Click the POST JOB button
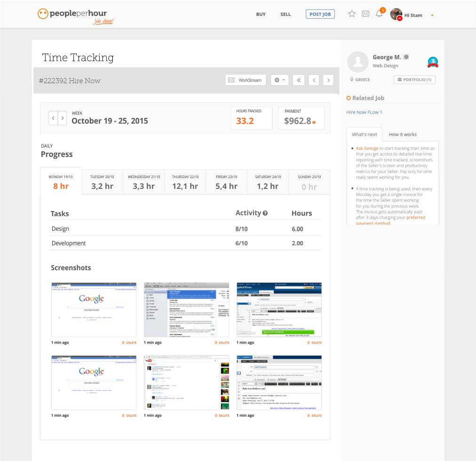The width and height of the screenshot is (476, 461). tap(320, 15)
